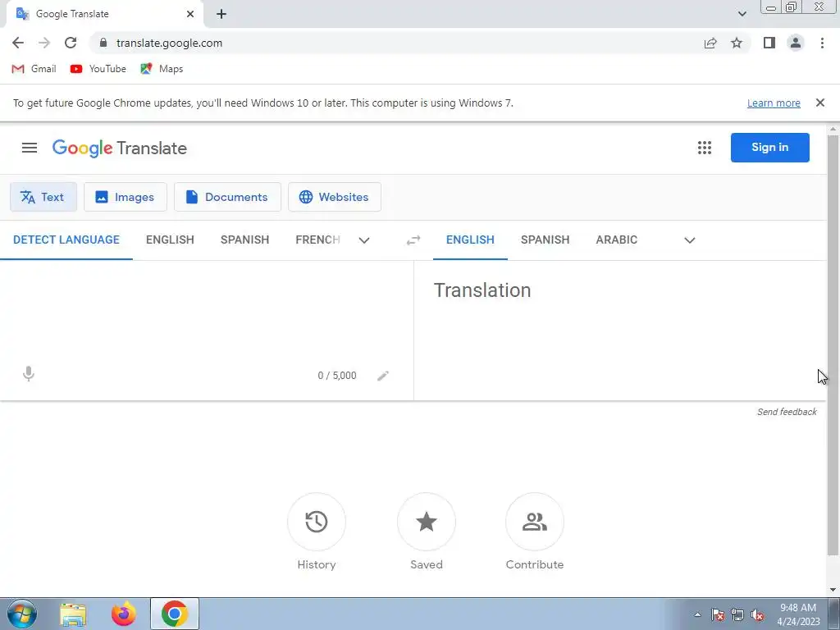This screenshot has width=840, height=630.
Task: Dismiss the Windows update notice
Action: [x=819, y=103]
